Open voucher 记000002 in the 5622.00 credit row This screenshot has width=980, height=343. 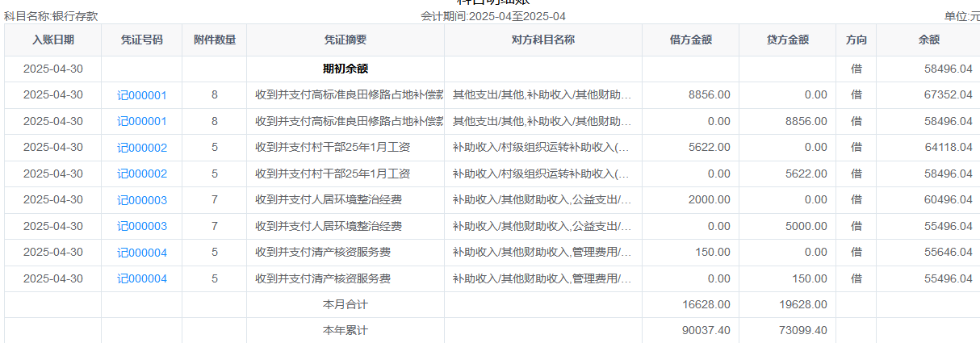[x=142, y=174]
